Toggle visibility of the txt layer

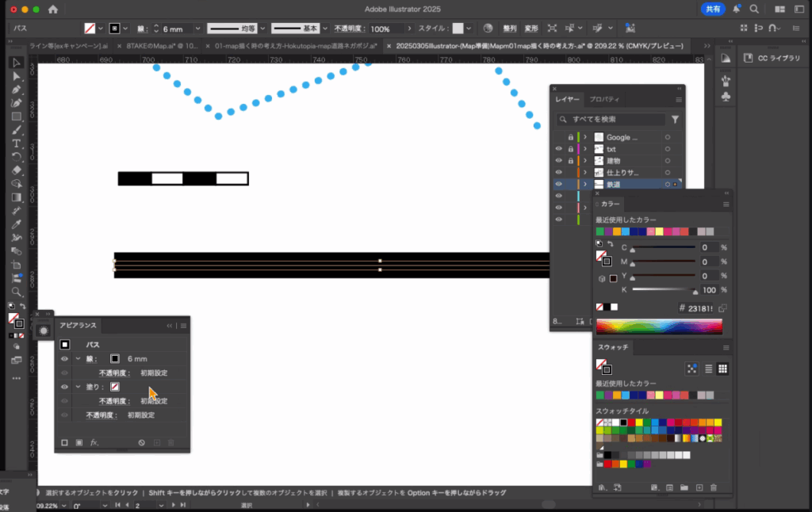(x=558, y=149)
